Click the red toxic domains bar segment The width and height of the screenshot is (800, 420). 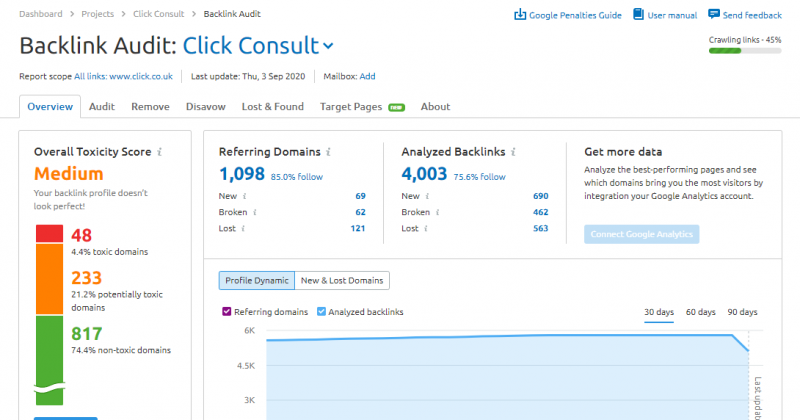(x=49, y=233)
